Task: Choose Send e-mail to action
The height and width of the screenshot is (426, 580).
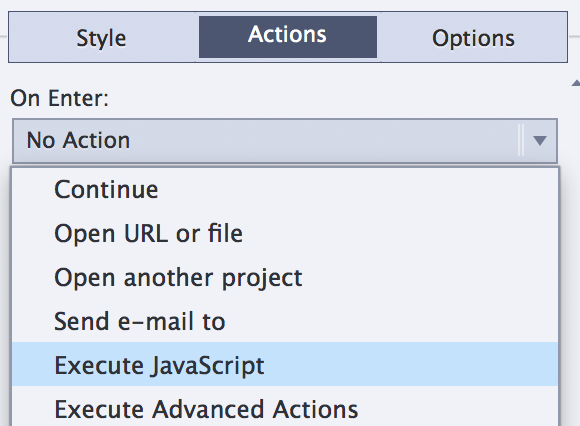Action: click(x=285, y=321)
